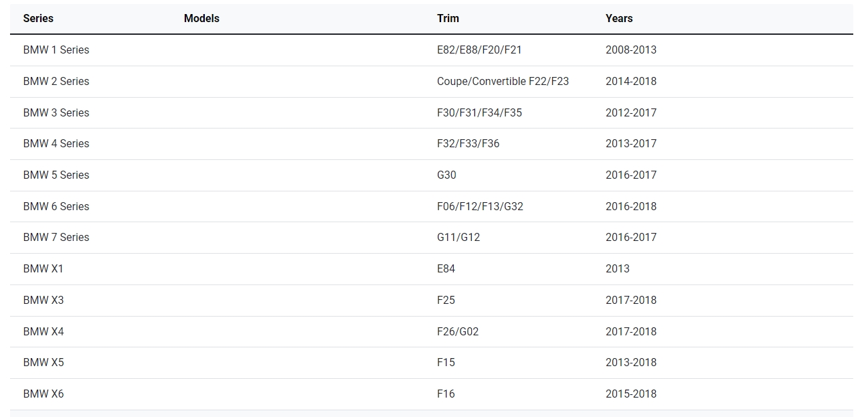Click the F26/G02 trim cell
Screen dimensions: 868x417
[458, 332]
